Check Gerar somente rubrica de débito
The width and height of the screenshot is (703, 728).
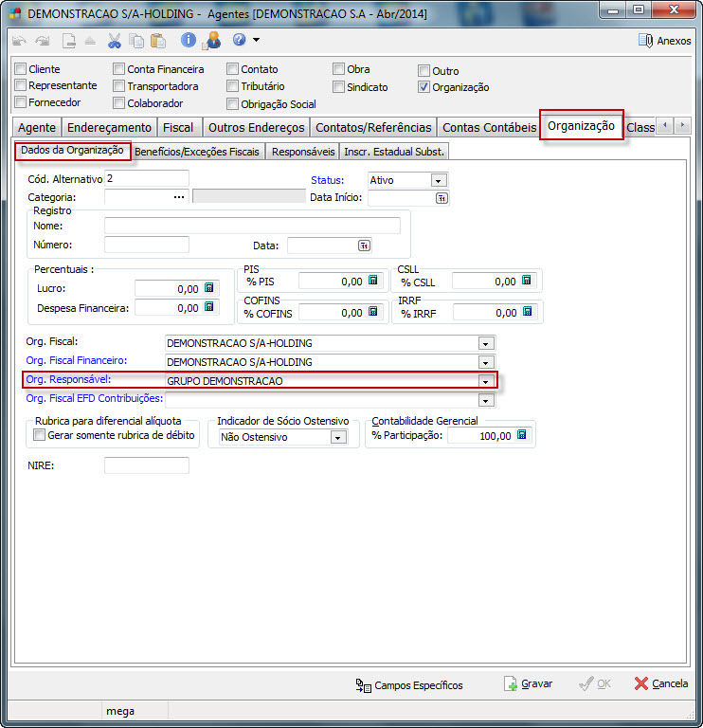coord(39,436)
